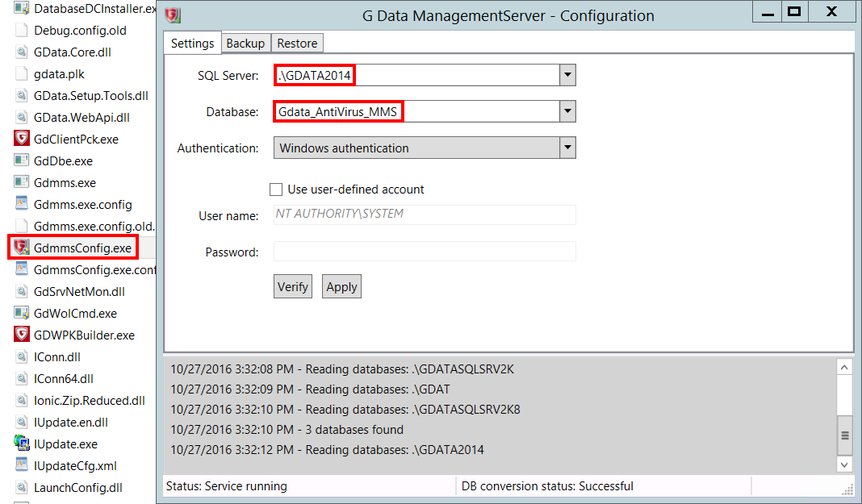Select the IUpdateCfg.xml file name

(x=75, y=466)
